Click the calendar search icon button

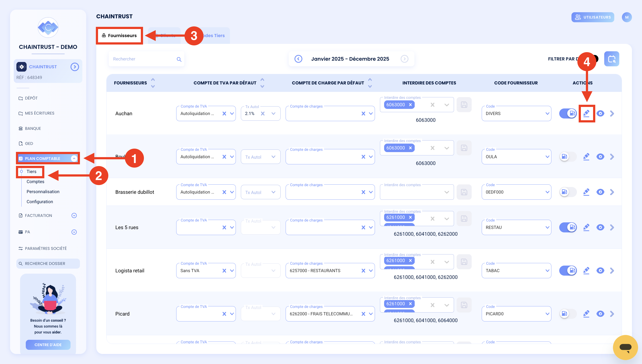click(611, 59)
